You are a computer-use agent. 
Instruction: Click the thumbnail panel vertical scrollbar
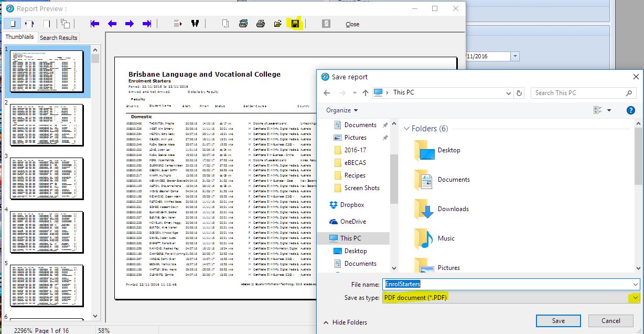coord(95,184)
